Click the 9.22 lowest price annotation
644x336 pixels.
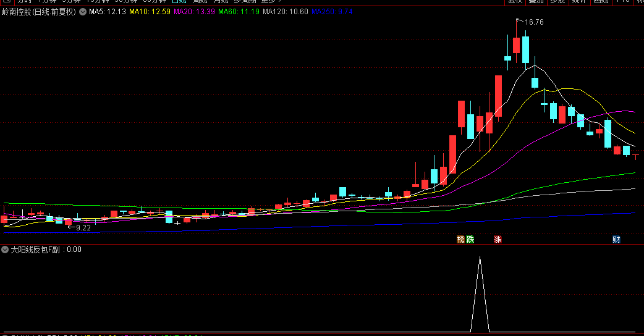pyautogui.click(x=83, y=228)
